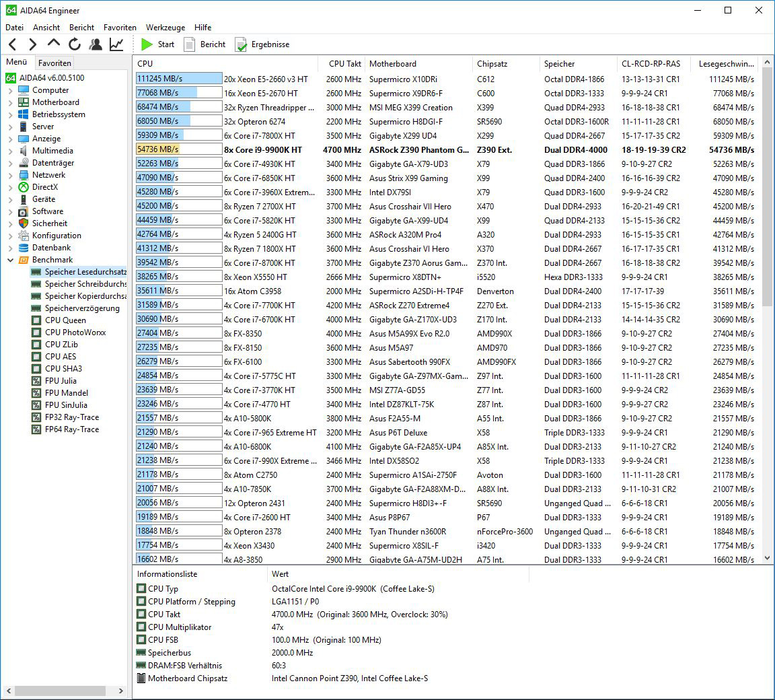This screenshot has width=775, height=700.
Task: Sort by the Motherboard column header
Action: tap(418, 64)
